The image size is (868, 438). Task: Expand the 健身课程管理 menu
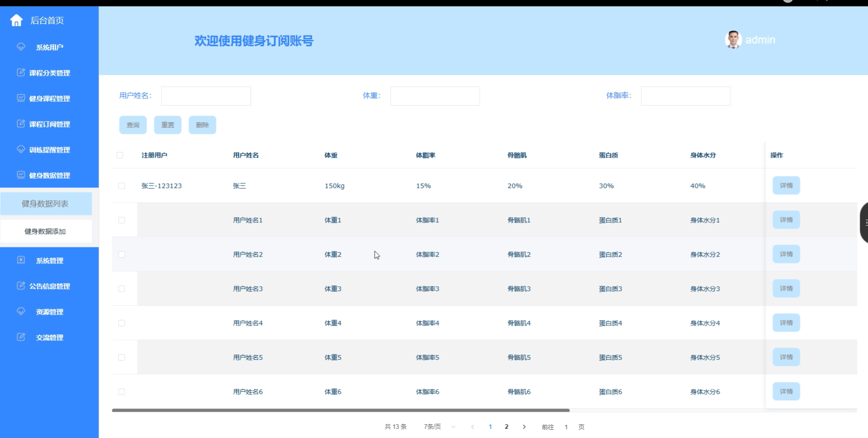pos(49,98)
